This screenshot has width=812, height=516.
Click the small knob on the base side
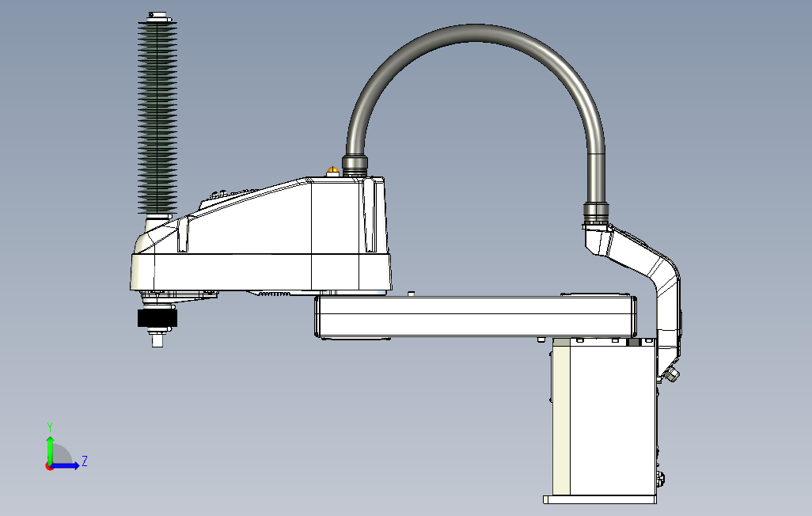tap(672, 374)
